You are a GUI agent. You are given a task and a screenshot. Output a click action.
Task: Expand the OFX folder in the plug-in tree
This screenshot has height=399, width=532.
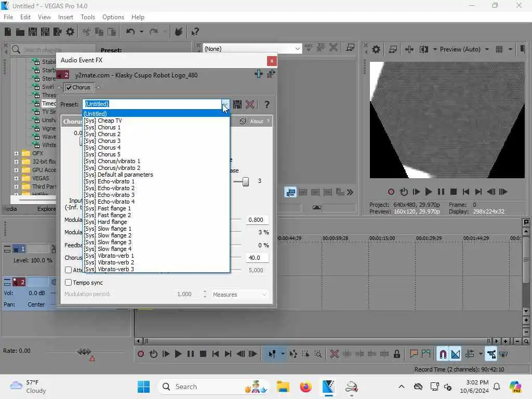tap(16, 153)
